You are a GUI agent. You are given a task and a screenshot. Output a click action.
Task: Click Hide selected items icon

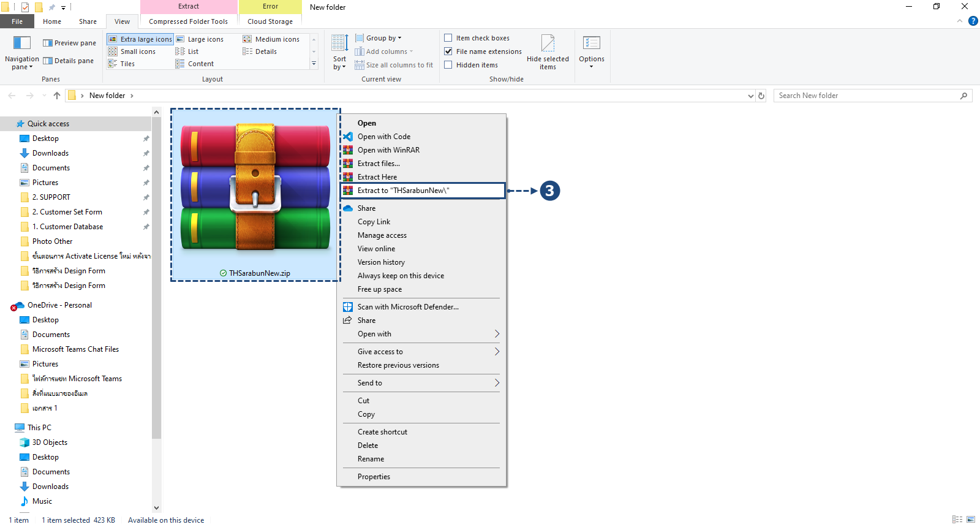tap(548, 44)
